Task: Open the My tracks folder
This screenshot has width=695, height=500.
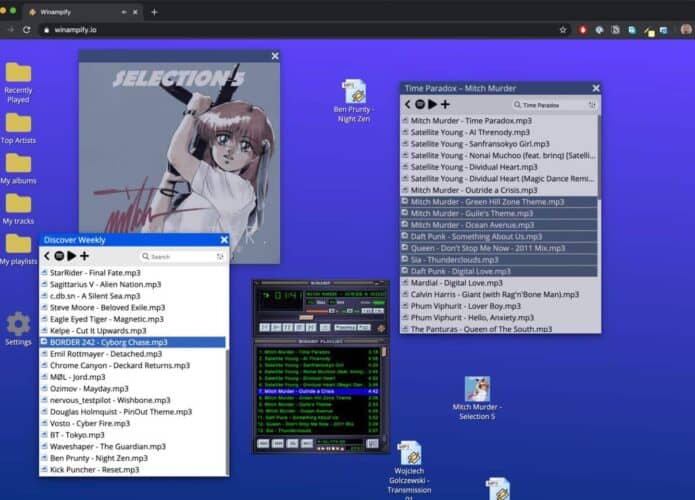Action: tap(18, 209)
